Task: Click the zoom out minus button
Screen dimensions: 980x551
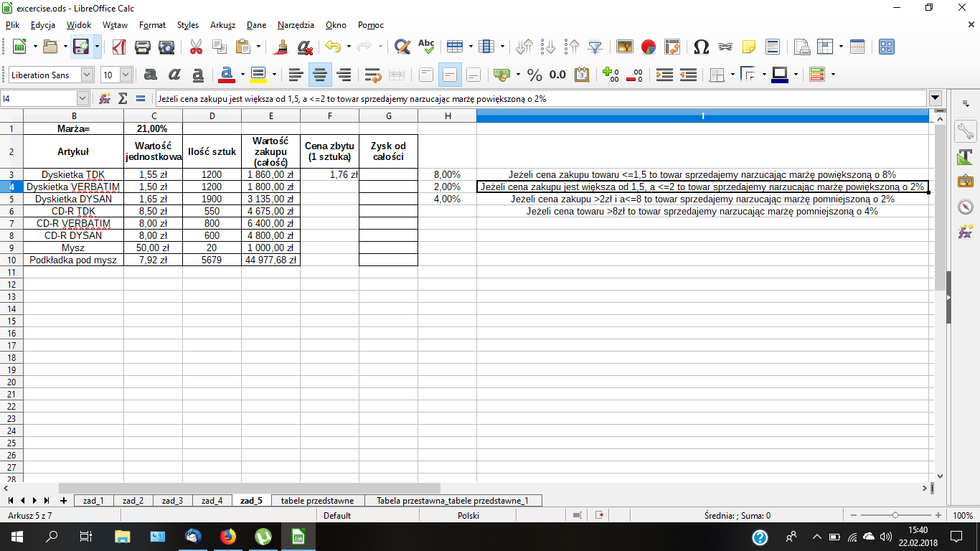Action: coord(854,515)
